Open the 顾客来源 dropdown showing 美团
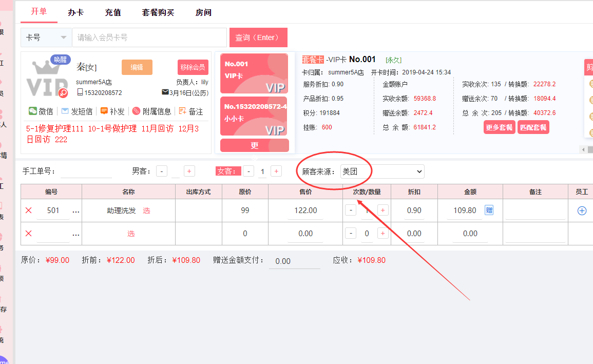 pos(382,171)
